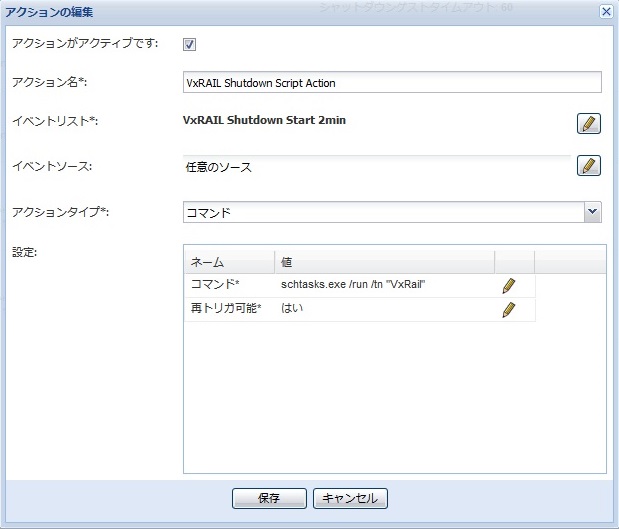Edit the 再トリガ可能 setting via its pencil icon

click(x=509, y=310)
